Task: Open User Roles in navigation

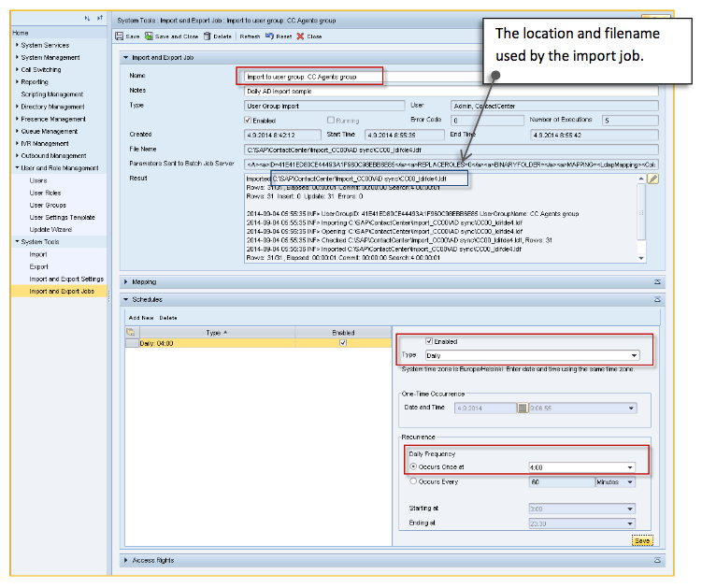Action: [45, 193]
